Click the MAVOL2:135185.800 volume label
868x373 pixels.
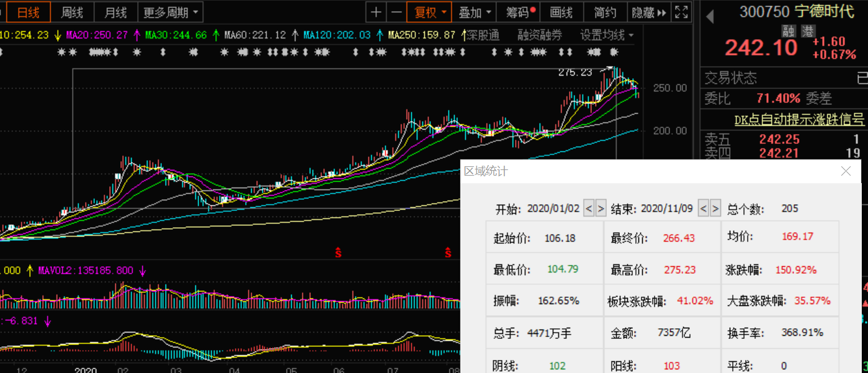[x=86, y=271]
